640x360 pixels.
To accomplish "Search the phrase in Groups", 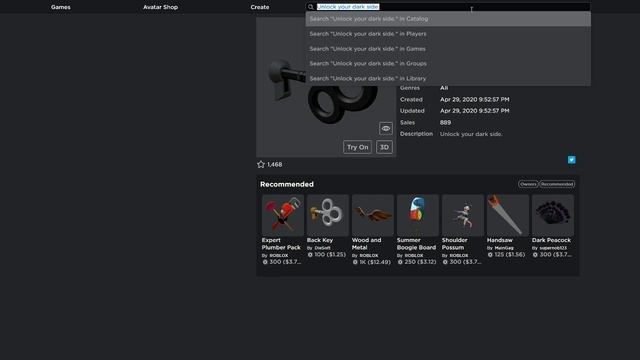I will (448, 63).
